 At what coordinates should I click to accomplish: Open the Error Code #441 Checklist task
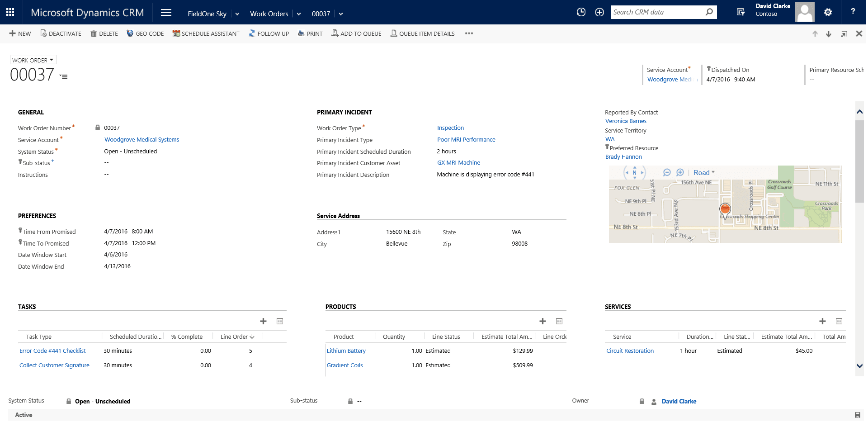52,351
